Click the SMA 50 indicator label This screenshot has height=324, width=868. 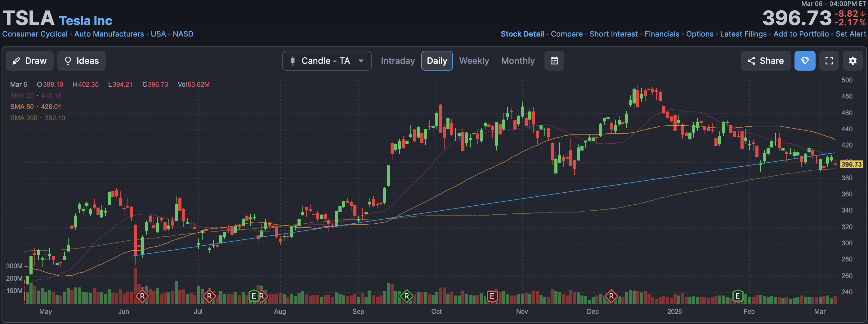pyautogui.click(x=36, y=107)
